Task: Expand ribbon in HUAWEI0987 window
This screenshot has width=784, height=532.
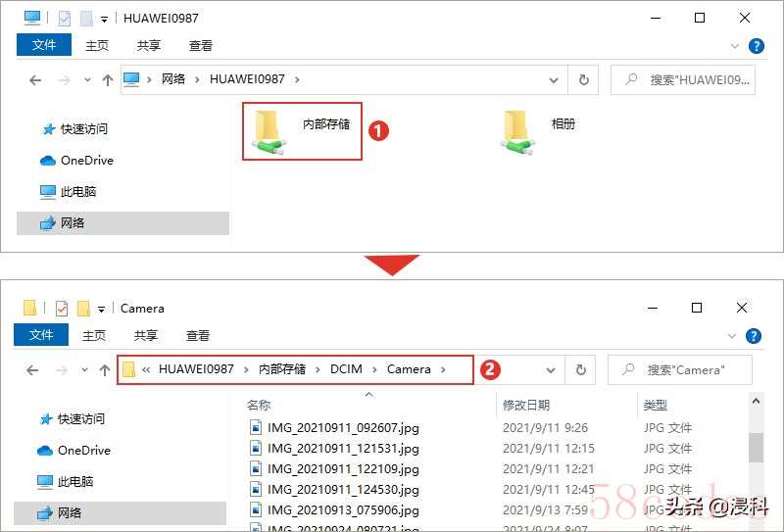Action: pos(734,46)
